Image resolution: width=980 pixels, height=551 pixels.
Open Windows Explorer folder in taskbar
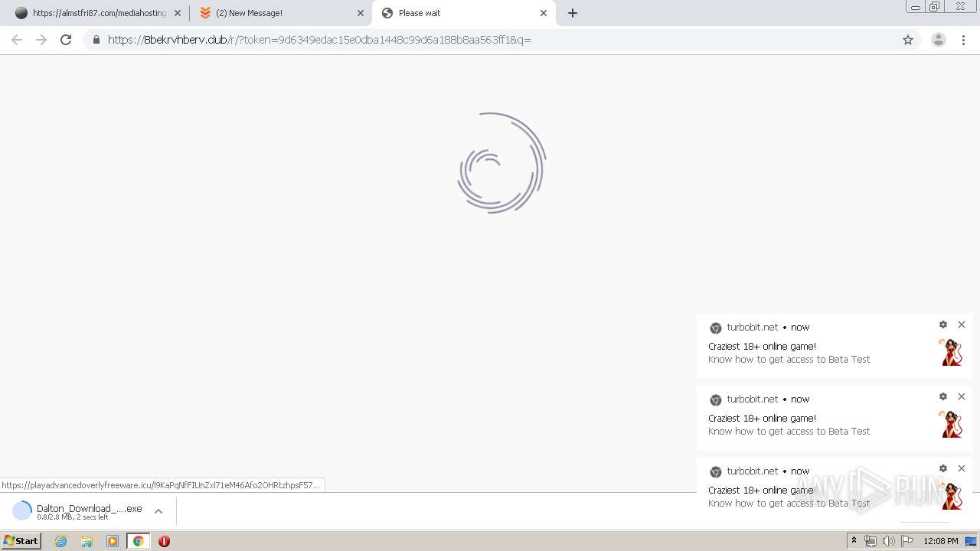click(87, 541)
